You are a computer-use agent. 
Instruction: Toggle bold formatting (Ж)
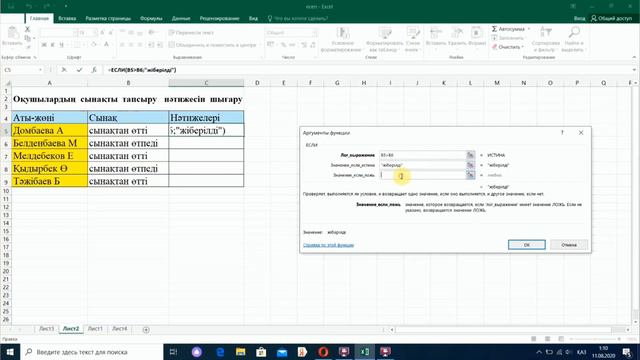(x=44, y=44)
